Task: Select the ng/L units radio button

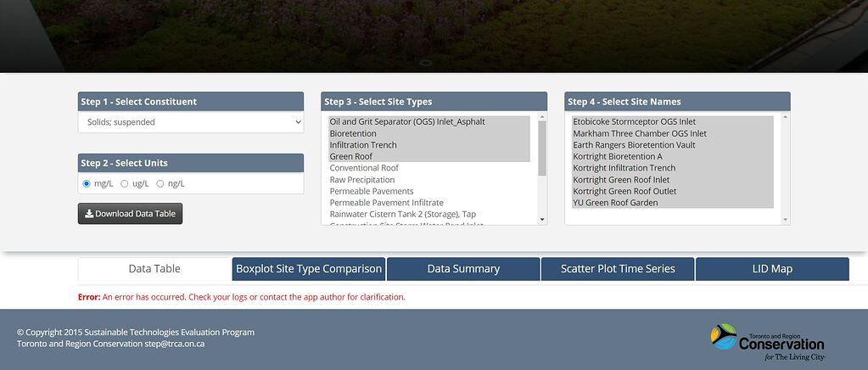Action: pyautogui.click(x=160, y=183)
